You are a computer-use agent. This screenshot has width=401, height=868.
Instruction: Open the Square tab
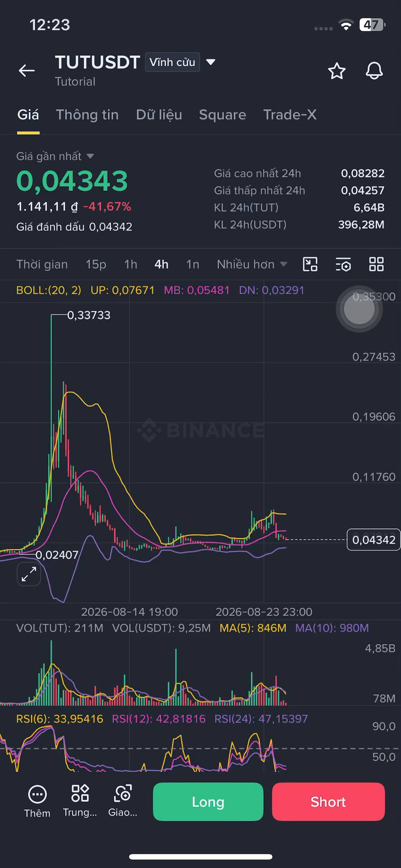coord(223,115)
